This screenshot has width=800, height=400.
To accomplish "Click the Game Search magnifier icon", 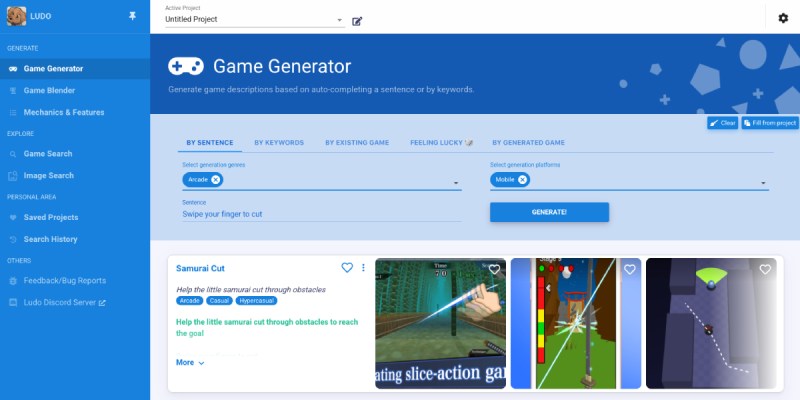I will click(13, 154).
